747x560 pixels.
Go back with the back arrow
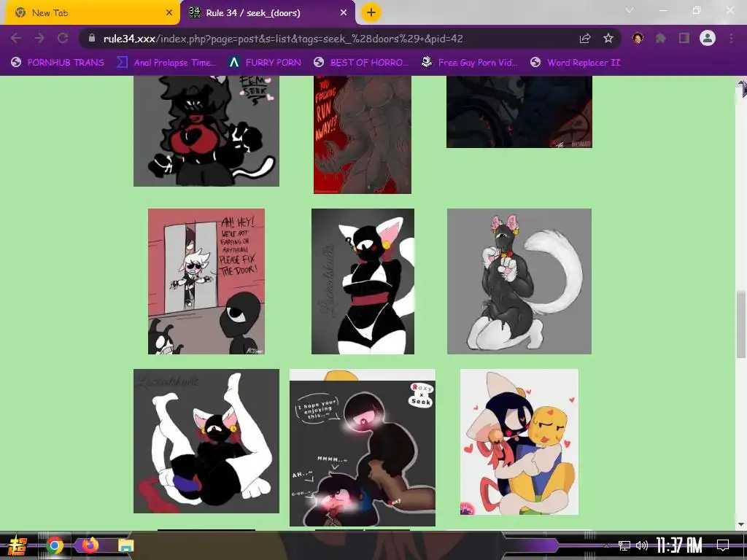point(16,38)
